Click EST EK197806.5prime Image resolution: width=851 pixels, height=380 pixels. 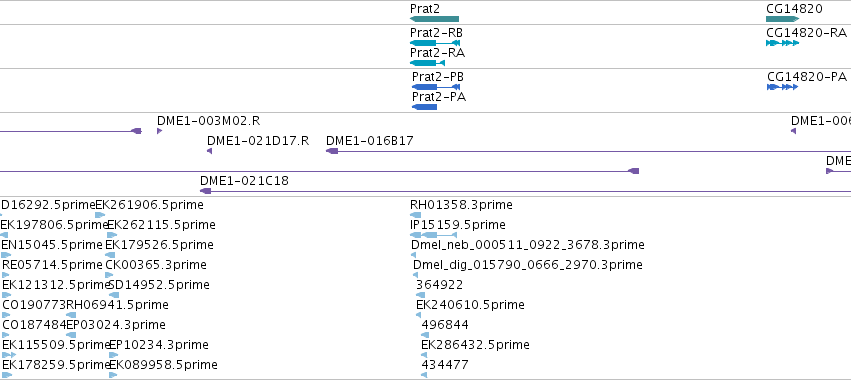coord(4,235)
